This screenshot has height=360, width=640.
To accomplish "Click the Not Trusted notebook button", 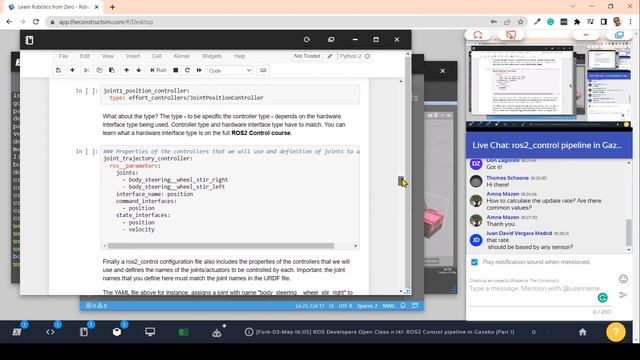I will (x=307, y=56).
